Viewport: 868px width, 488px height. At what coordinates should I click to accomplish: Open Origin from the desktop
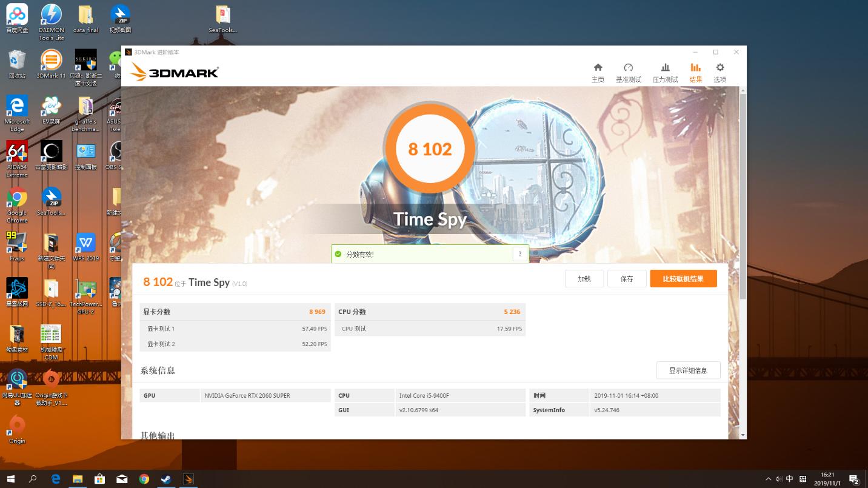click(x=16, y=424)
